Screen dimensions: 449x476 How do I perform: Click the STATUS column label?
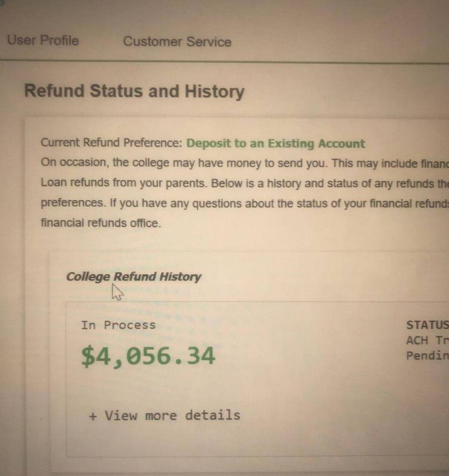(427, 325)
